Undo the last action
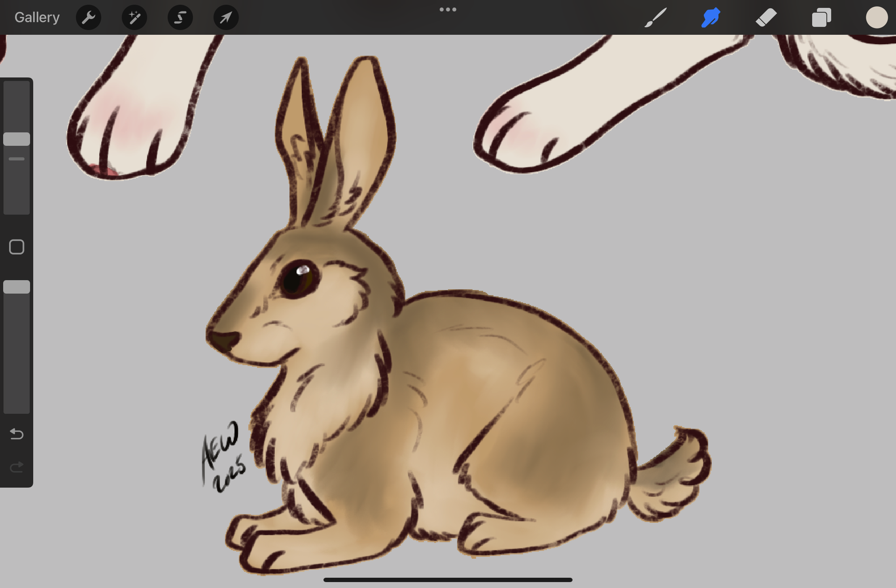The width and height of the screenshot is (896, 588). click(x=17, y=434)
